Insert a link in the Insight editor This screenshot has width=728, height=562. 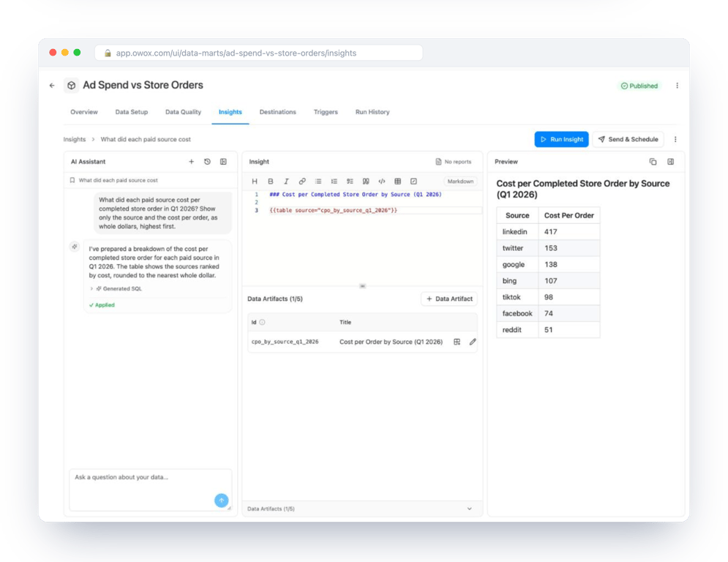pyautogui.click(x=301, y=181)
